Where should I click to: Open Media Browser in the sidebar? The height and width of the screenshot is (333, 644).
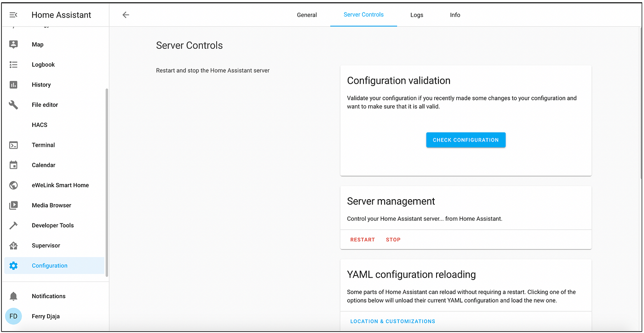coord(54,205)
